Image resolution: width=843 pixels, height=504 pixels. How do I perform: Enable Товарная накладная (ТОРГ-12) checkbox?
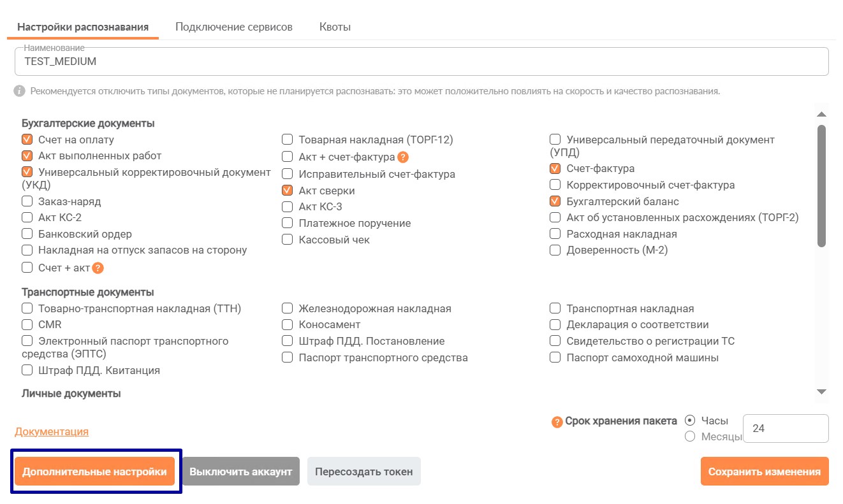(288, 140)
